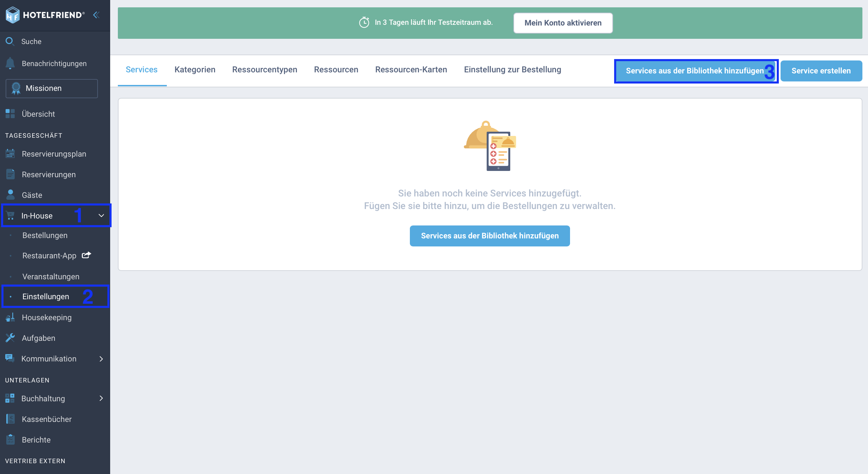Open the Missionen box in sidebar
The height and width of the screenshot is (474, 868).
[52, 88]
